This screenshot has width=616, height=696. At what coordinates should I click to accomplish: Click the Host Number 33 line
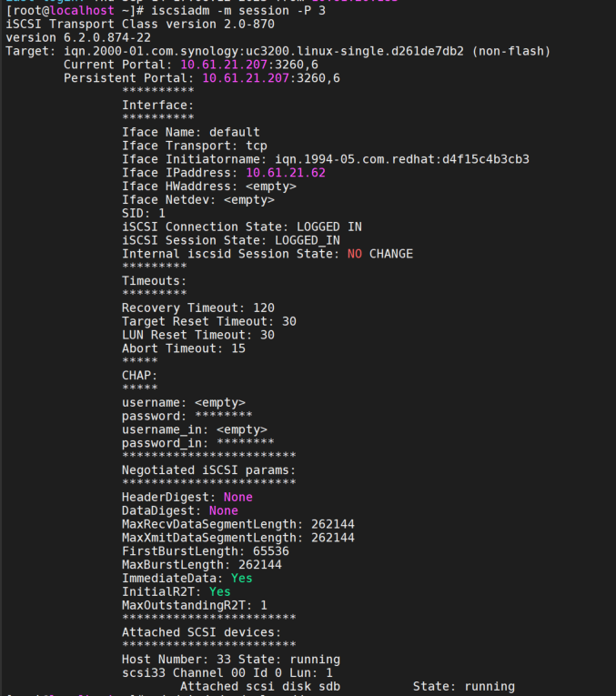230,659
